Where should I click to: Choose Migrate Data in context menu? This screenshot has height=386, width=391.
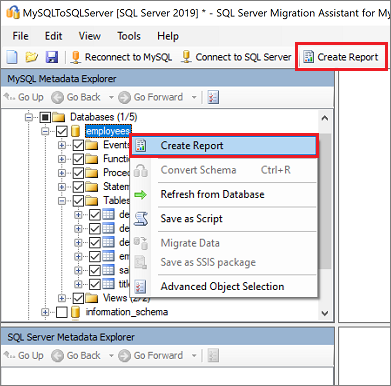coord(224,243)
